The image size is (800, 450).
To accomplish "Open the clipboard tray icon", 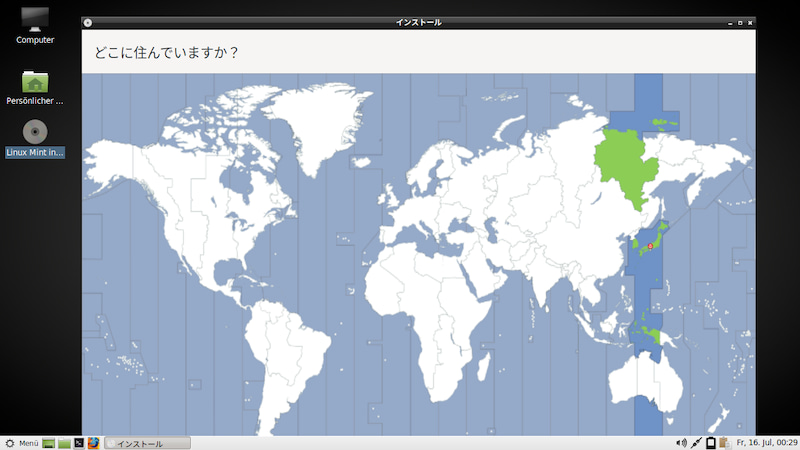I will pyautogui.click(x=724, y=443).
